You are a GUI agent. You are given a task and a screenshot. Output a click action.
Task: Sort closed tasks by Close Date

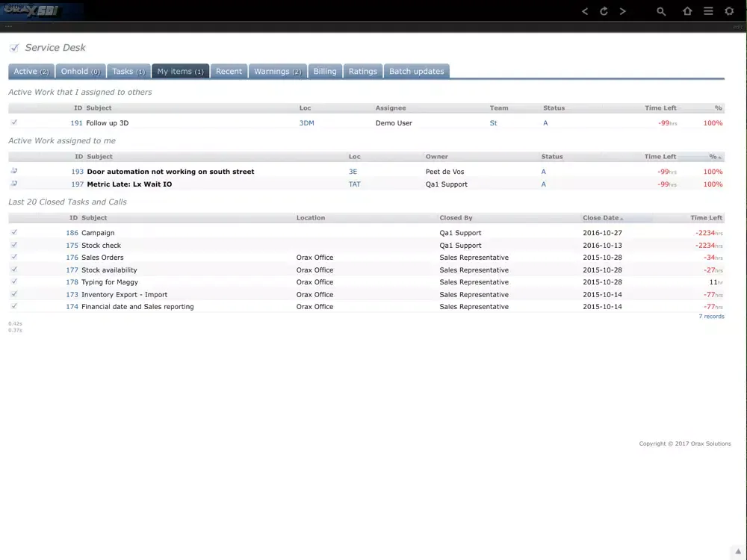click(x=601, y=218)
